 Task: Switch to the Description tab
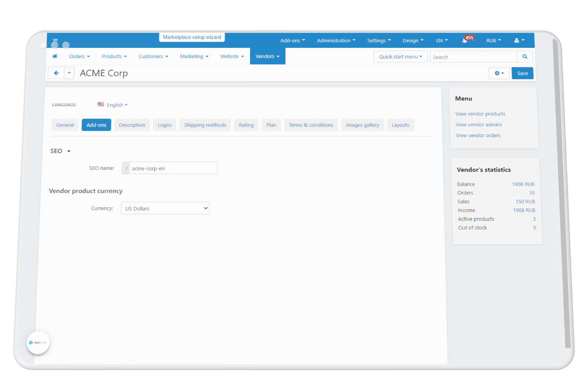pos(132,125)
